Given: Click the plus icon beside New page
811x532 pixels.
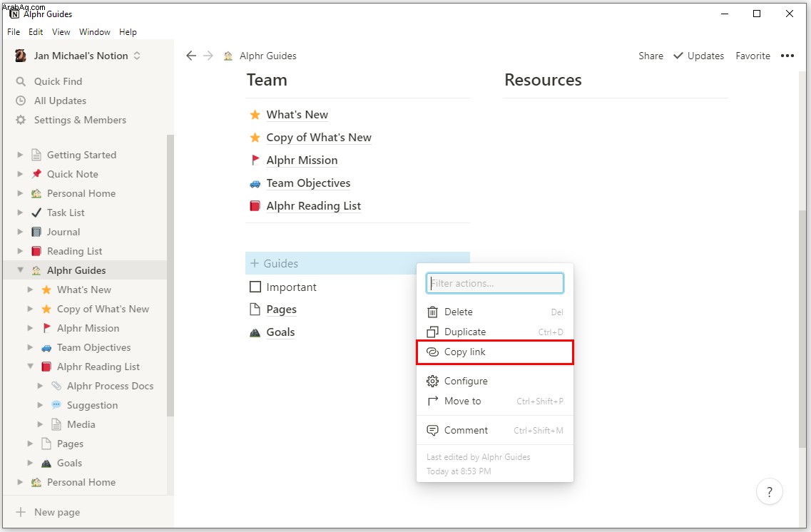Looking at the screenshot, I should [x=21, y=512].
